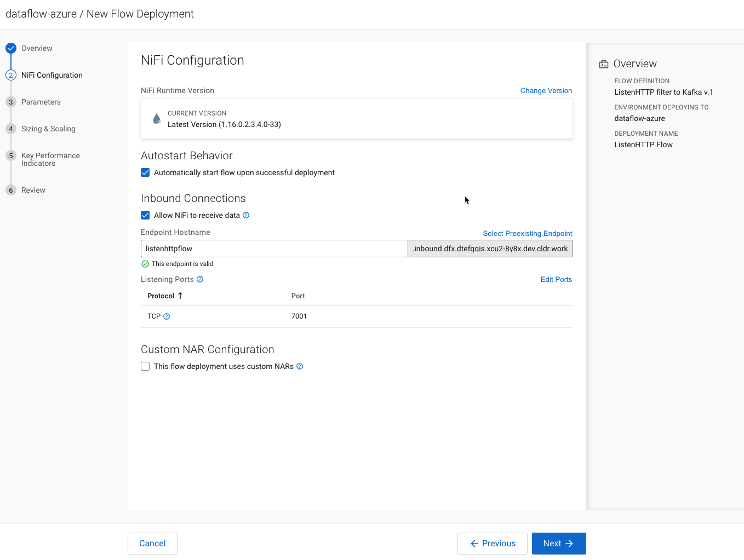Viewport: 744px width, 560px height.
Task: Open the Edit Ports link
Action: [556, 279]
